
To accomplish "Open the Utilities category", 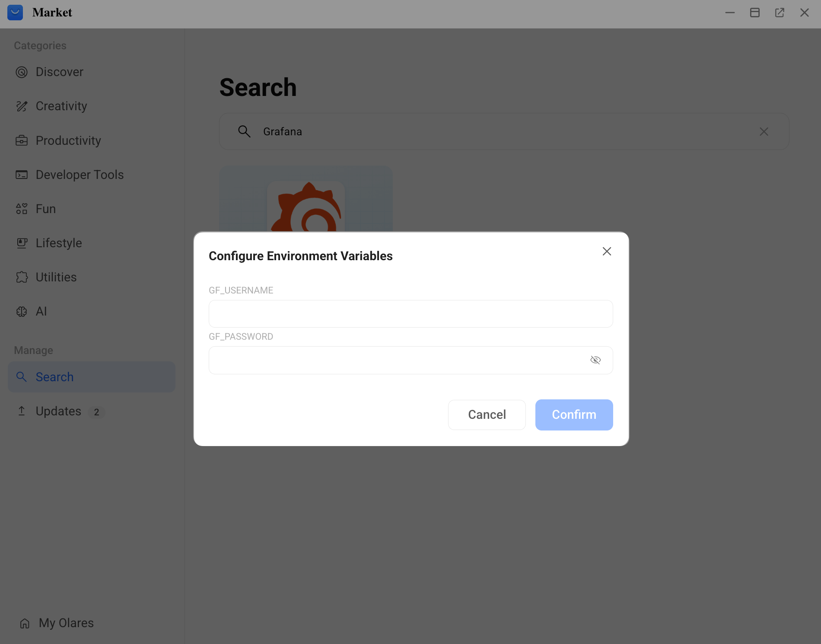I will pyautogui.click(x=56, y=277).
